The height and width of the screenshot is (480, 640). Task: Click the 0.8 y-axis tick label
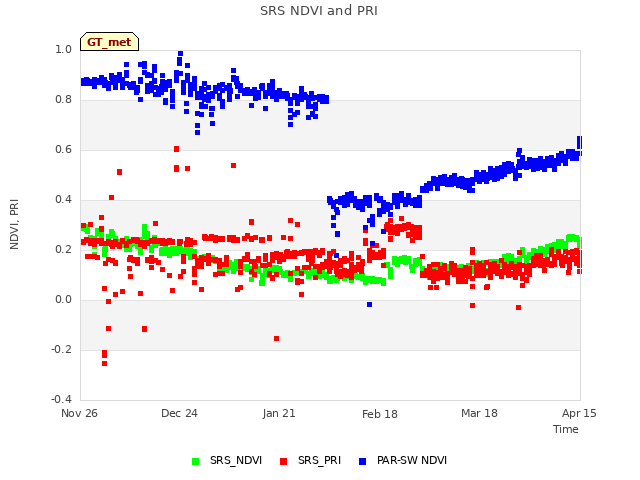[63, 100]
